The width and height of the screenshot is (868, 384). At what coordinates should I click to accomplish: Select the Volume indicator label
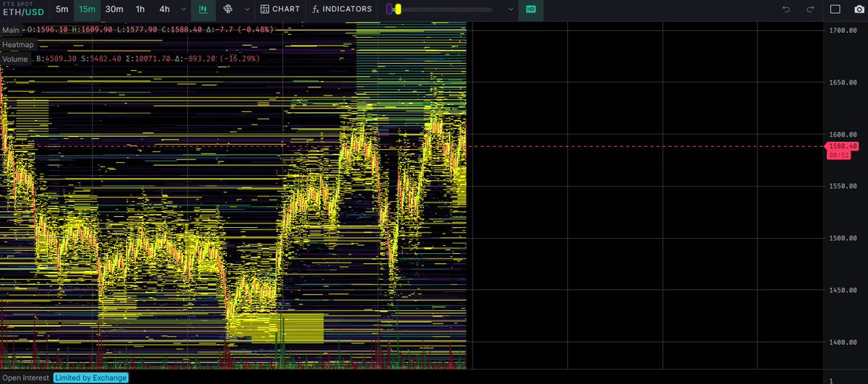[x=15, y=59]
